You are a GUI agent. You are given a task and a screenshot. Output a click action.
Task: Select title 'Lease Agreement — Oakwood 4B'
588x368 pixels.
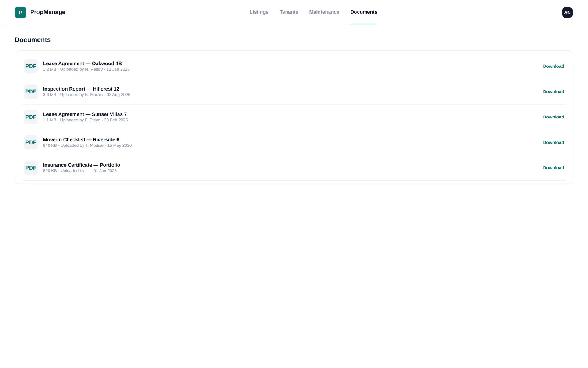point(82,63)
